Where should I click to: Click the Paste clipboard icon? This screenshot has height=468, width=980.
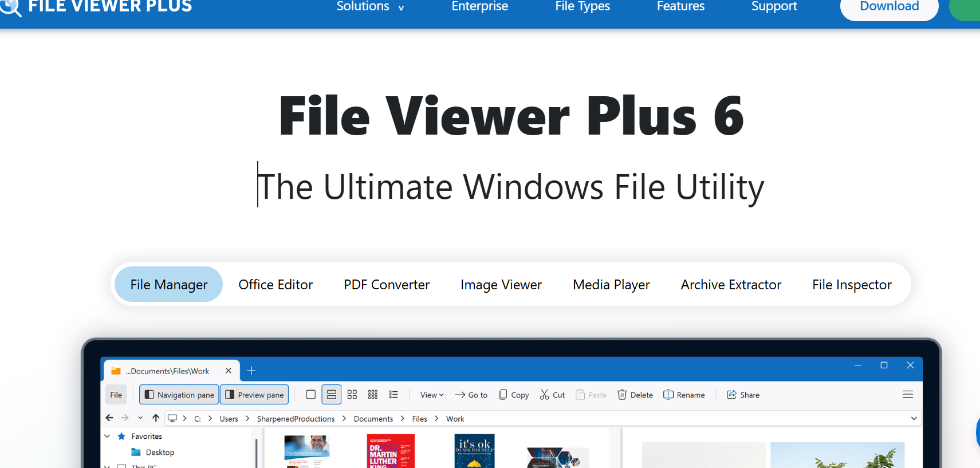pyautogui.click(x=591, y=395)
